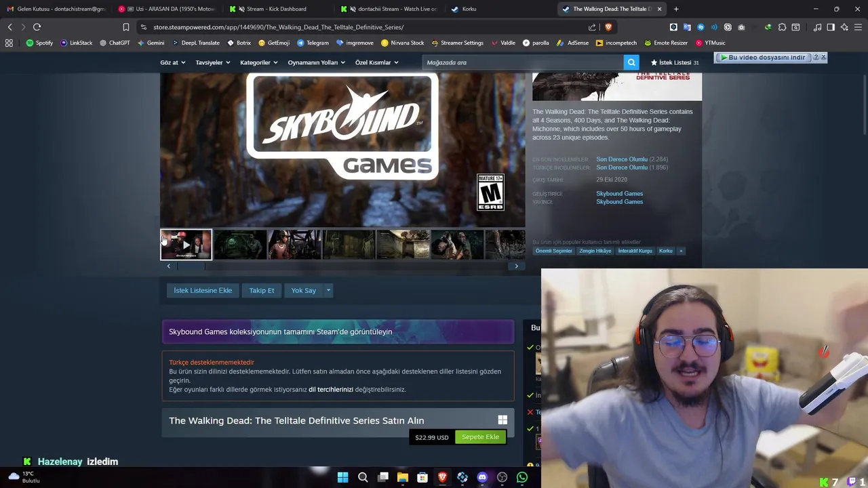The height and width of the screenshot is (488, 868).
Task: Click İstek Listesine Ekle button
Action: 203,290
